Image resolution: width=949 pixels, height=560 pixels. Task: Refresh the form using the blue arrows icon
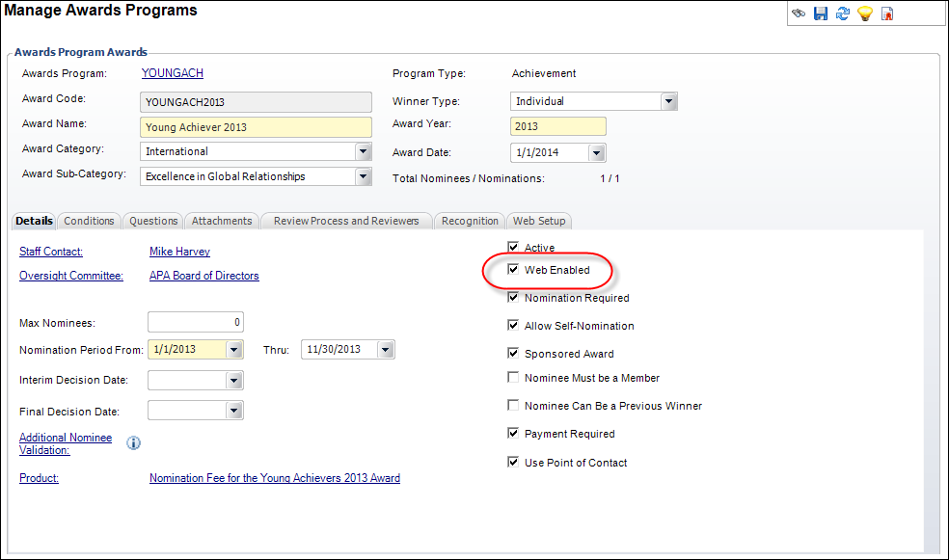tap(843, 13)
